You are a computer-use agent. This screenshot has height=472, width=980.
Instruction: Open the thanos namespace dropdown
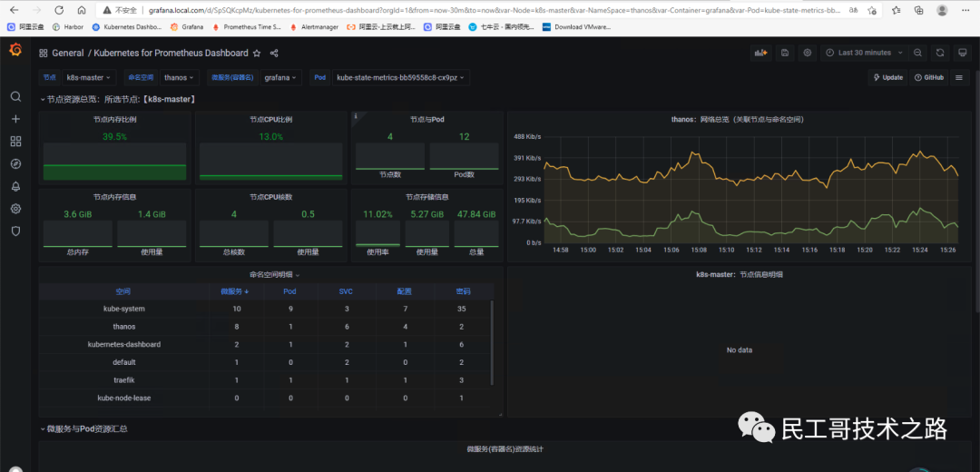point(179,77)
